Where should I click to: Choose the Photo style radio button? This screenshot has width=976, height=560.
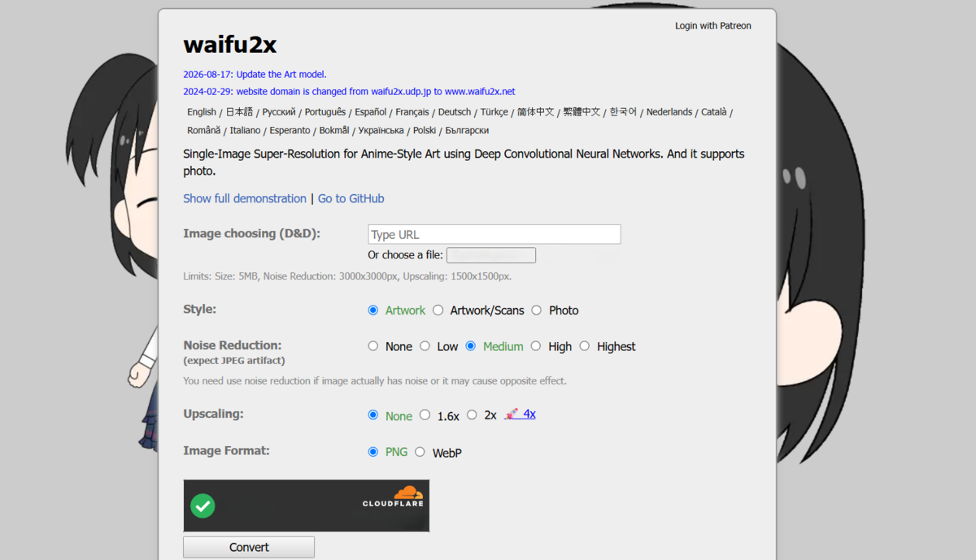(x=537, y=310)
